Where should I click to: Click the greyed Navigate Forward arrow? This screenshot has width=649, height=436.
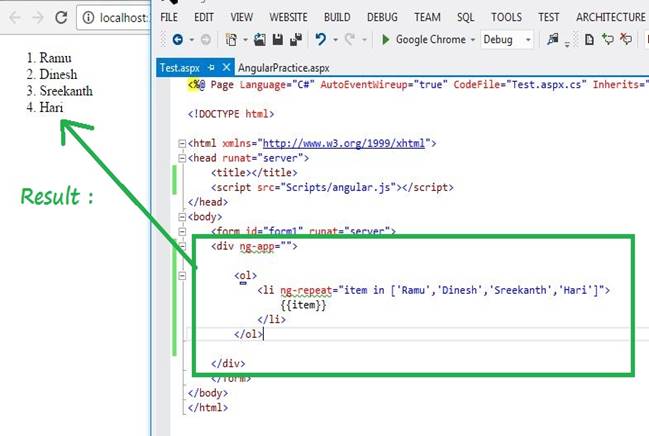click(x=205, y=40)
